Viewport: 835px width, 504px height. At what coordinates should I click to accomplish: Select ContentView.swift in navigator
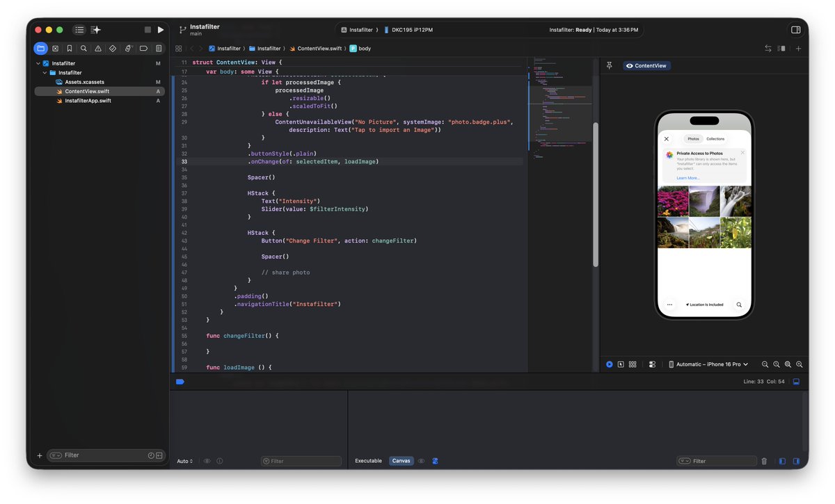[100, 91]
